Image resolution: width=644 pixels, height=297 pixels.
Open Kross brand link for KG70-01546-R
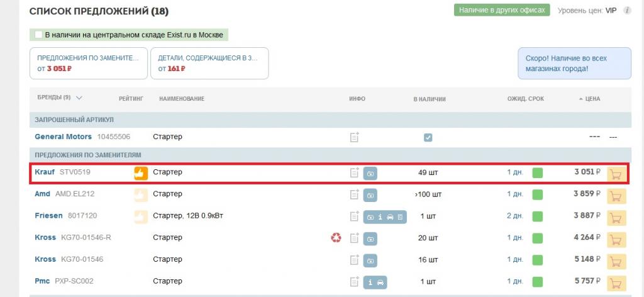pyautogui.click(x=45, y=237)
